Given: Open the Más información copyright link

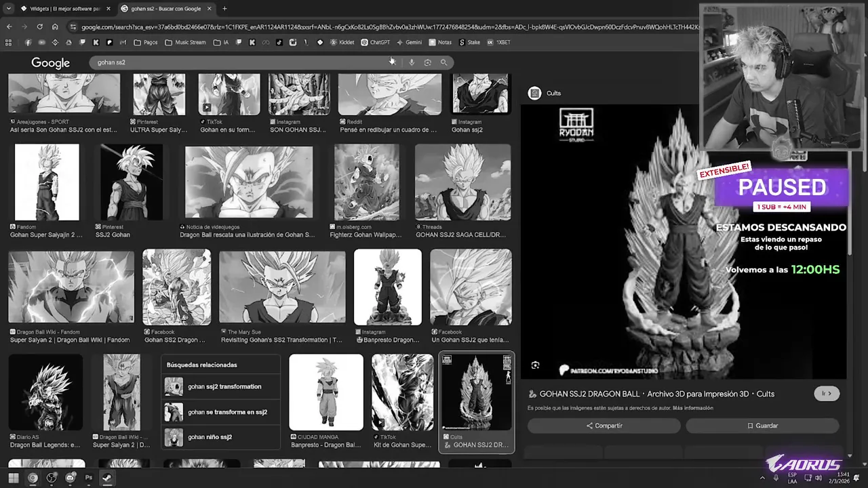Looking at the screenshot, I should click(694, 408).
